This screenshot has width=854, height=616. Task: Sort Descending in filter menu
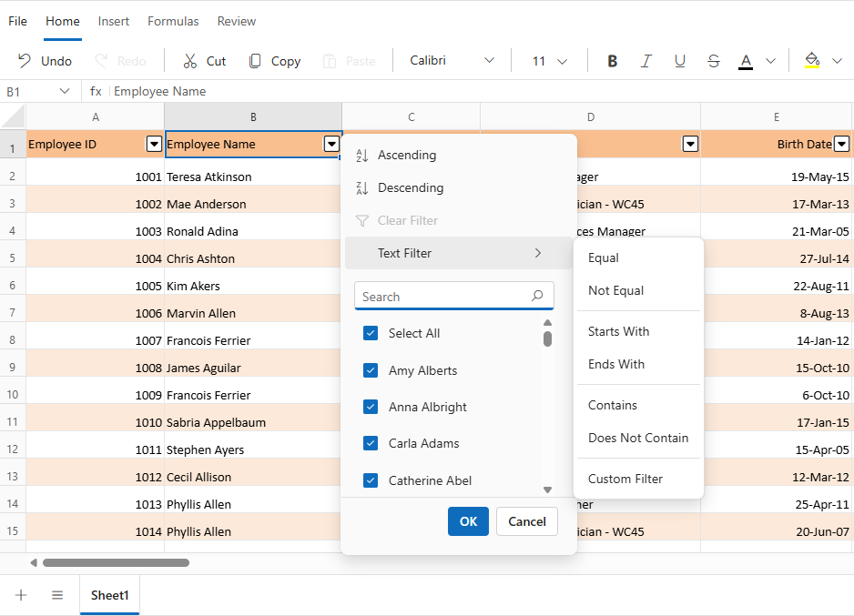[x=458, y=187]
